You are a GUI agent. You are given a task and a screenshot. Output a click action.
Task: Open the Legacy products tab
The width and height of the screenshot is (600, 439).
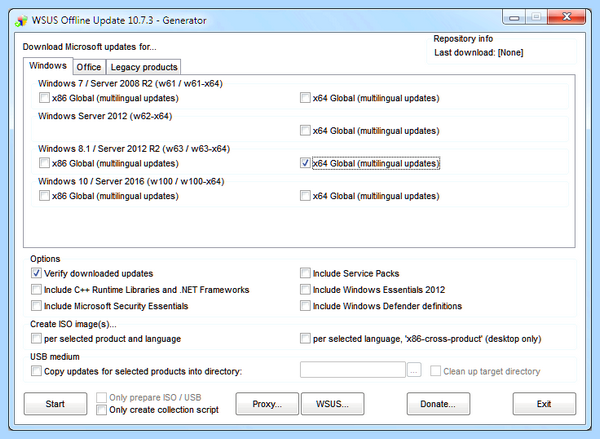coord(144,67)
